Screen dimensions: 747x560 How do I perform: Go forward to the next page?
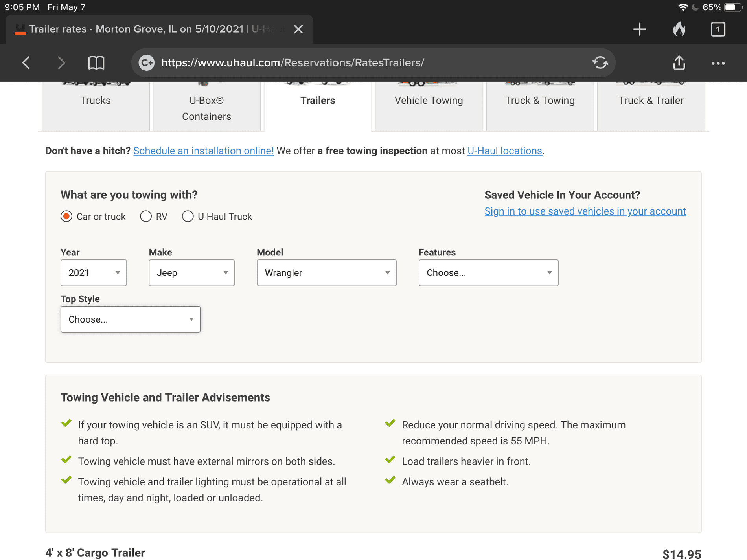tap(61, 63)
